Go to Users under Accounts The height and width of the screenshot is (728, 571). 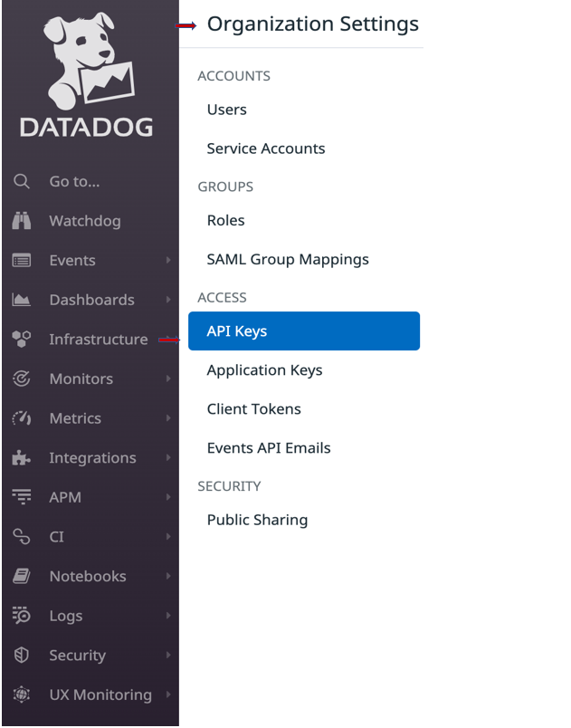point(226,110)
